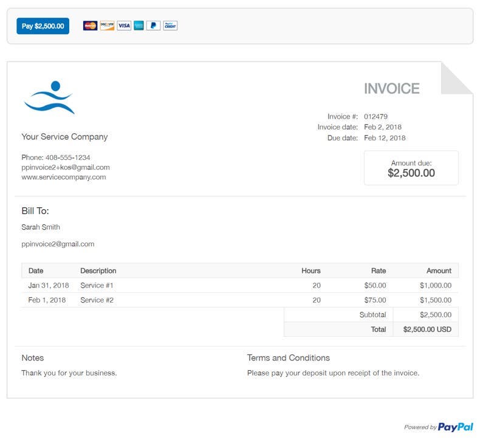
Task: Click Sarah Smith's email ppinvoice2@gmail.com
Action: point(58,244)
